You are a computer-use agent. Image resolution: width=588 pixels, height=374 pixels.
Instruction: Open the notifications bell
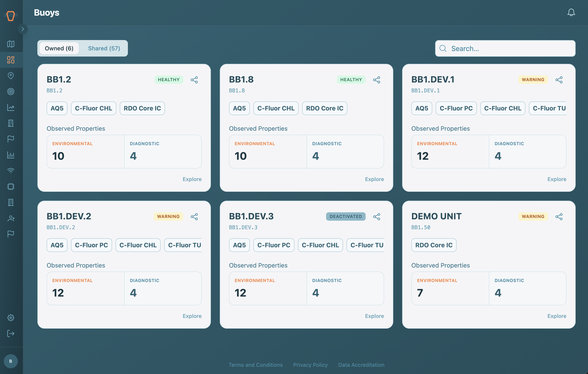571,13
